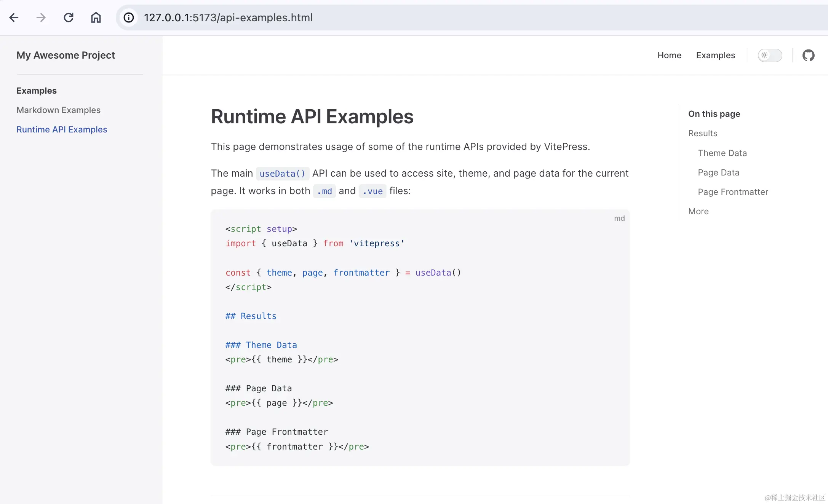The width and height of the screenshot is (828, 504).
Task: Jump to Results in the page outline
Action: 702,133
